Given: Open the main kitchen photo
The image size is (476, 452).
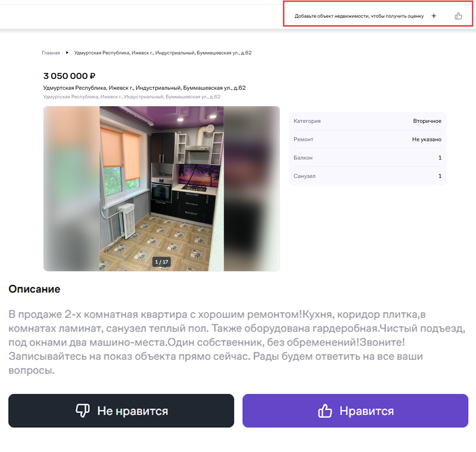Looking at the screenshot, I should tap(161, 180).
